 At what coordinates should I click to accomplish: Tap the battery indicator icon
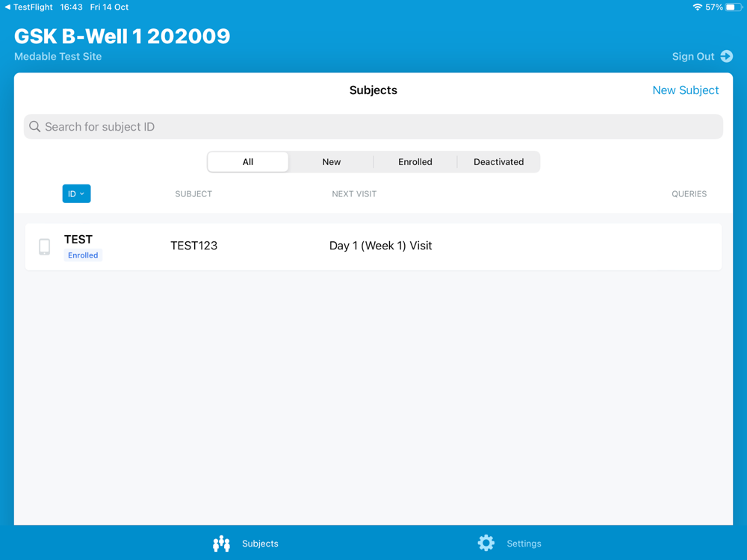click(734, 7)
